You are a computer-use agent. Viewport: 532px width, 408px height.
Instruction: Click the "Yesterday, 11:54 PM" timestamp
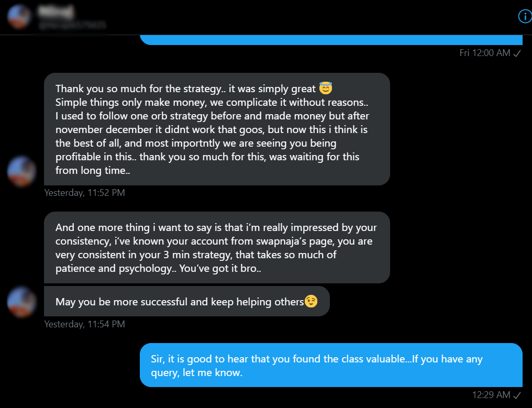click(84, 324)
